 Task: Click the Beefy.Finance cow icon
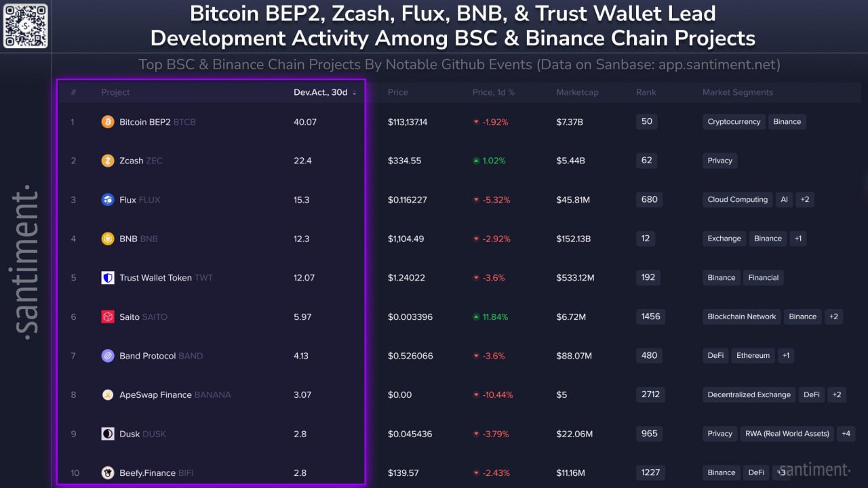tap(108, 472)
